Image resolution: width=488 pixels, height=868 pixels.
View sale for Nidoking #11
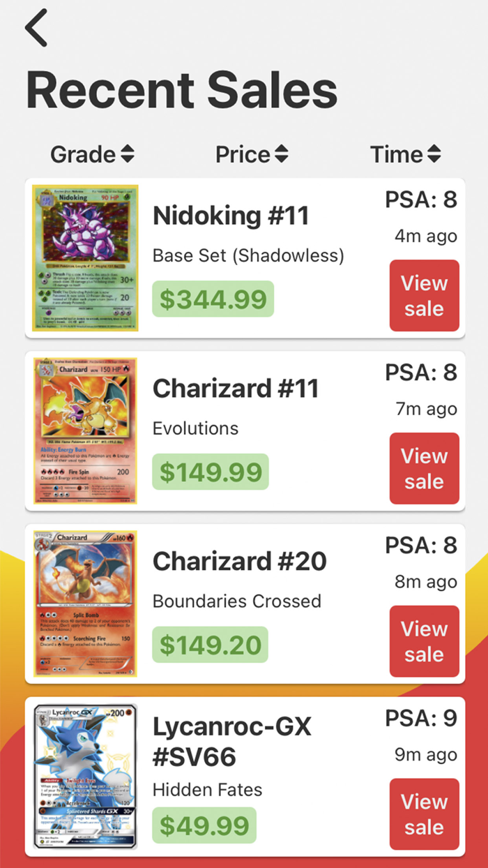pyautogui.click(x=424, y=296)
